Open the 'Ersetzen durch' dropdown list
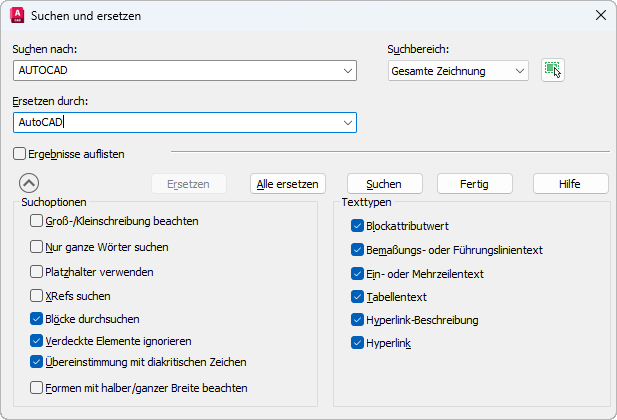This screenshot has height=420, width=617. coord(348,122)
